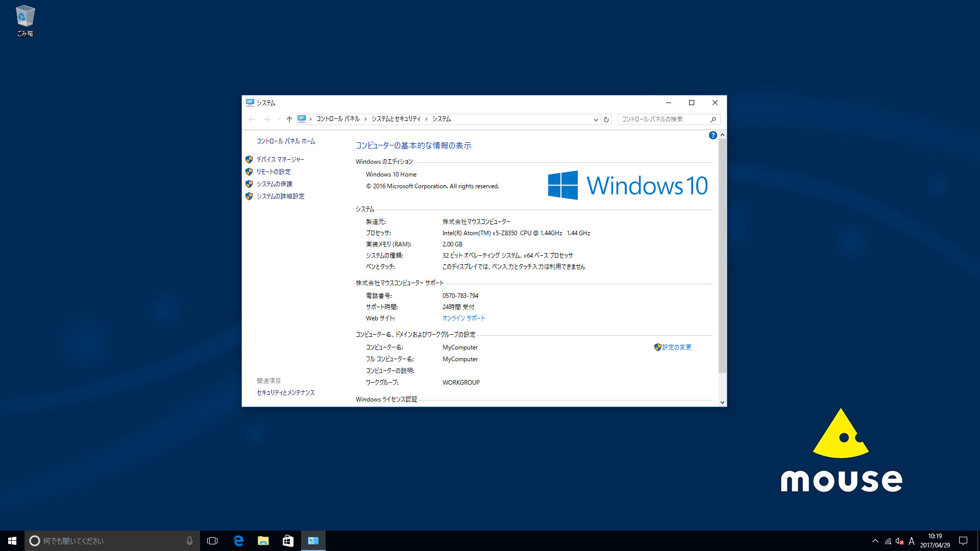980x551 pixels.
Task: Expand the address bar history dropdown
Action: coord(596,119)
